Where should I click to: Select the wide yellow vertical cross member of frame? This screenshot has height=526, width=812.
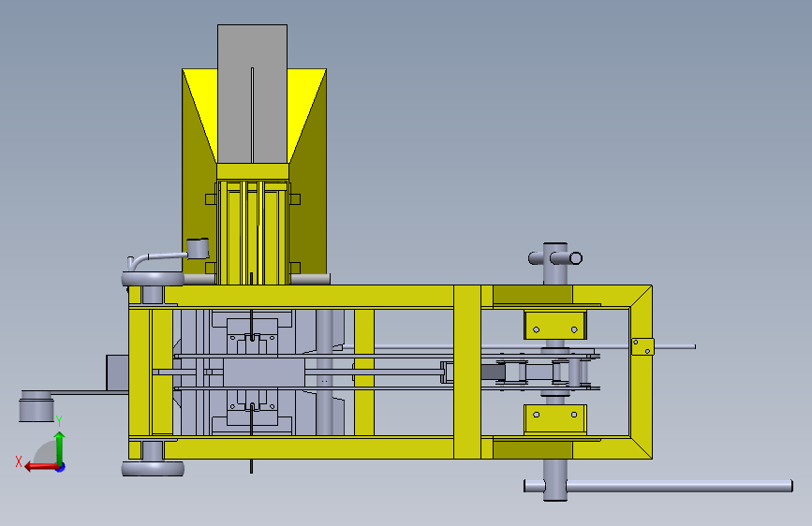tap(467, 372)
